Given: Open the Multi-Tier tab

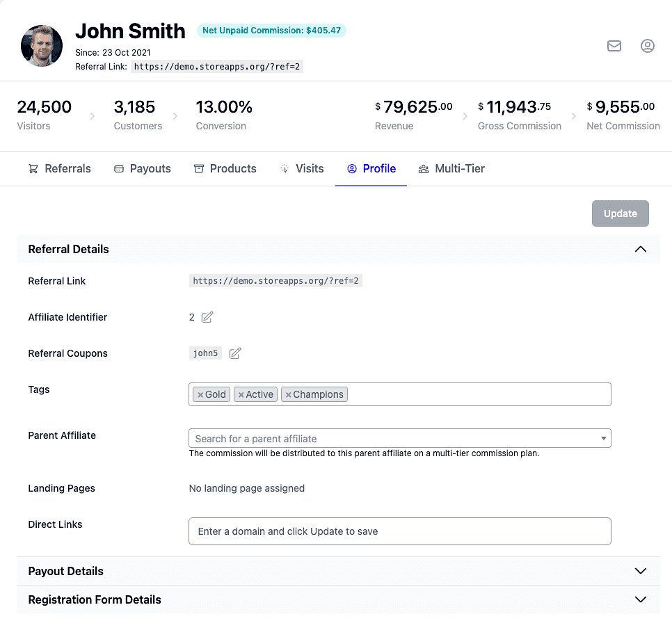Looking at the screenshot, I should [x=451, y=169].
